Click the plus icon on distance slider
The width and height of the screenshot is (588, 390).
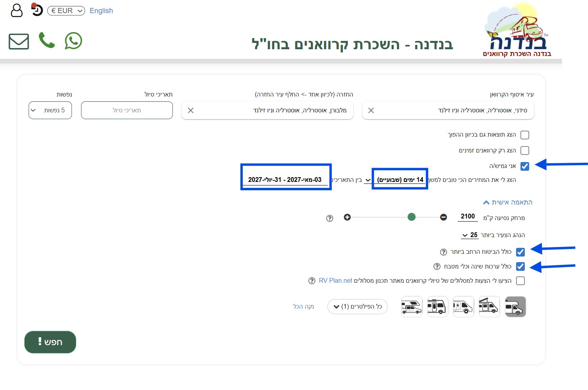pos(347,217)
